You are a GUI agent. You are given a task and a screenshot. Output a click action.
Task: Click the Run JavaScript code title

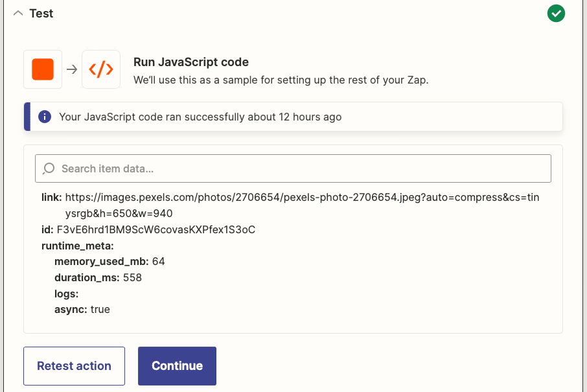pyautogui.click(x=190, y=62)
